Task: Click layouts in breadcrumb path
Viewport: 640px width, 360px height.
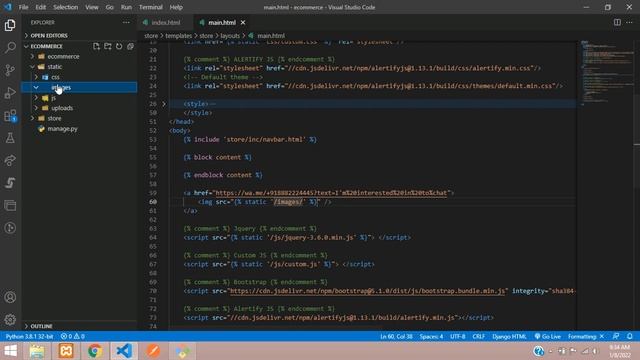Action: (x=230, y=36)
